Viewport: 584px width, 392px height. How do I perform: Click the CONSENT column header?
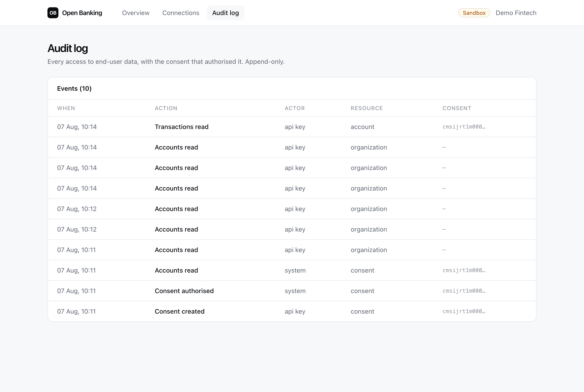point(457,108)
